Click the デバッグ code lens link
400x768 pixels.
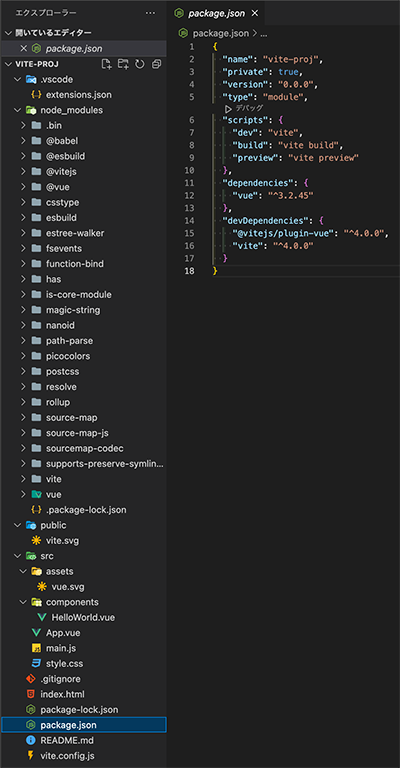(249, 109)
